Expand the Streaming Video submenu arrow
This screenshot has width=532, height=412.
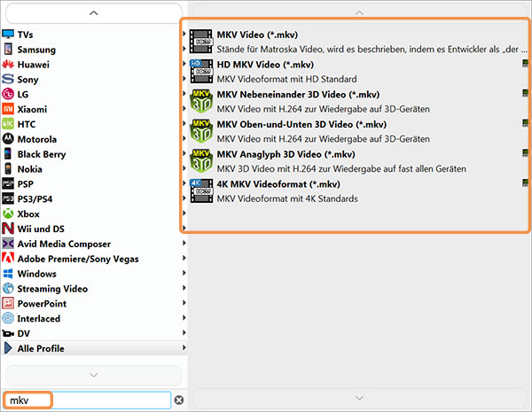click(x=184, y=288)
